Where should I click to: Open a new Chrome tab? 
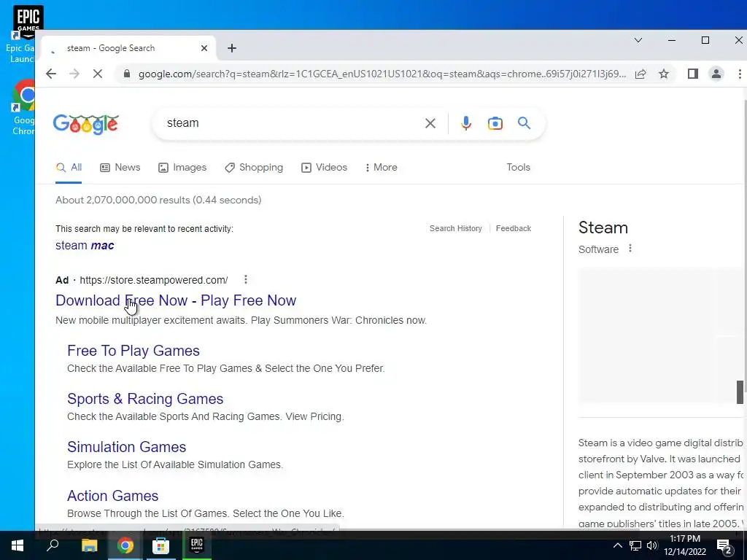[x=231, y=48]
